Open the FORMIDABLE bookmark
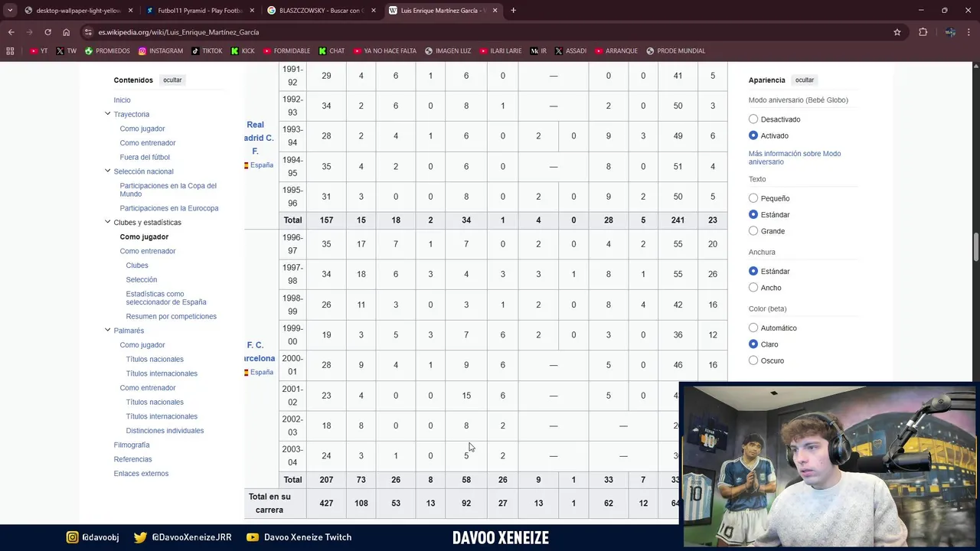This screenshot has height=551, width=980. tap(286, 51)
